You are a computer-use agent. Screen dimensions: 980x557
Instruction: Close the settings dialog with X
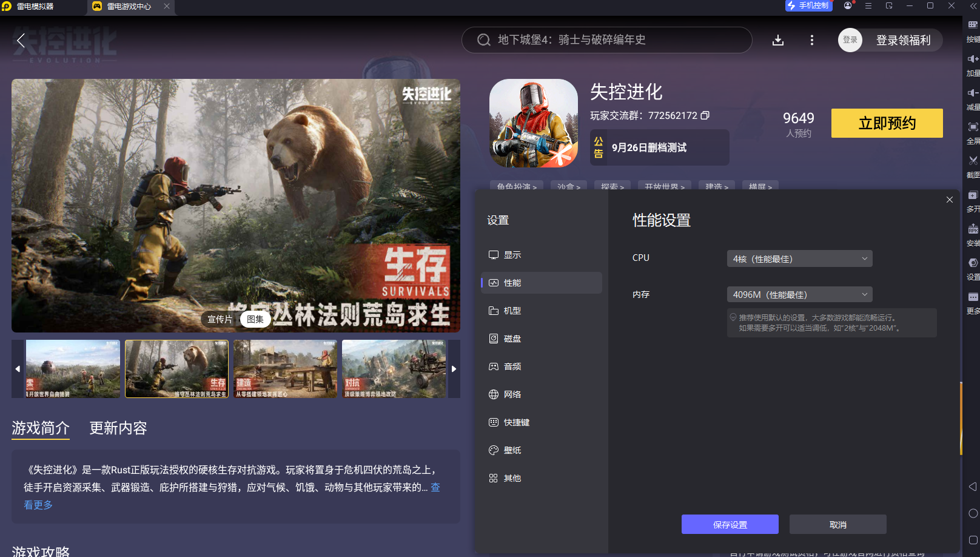coord(950,200)
